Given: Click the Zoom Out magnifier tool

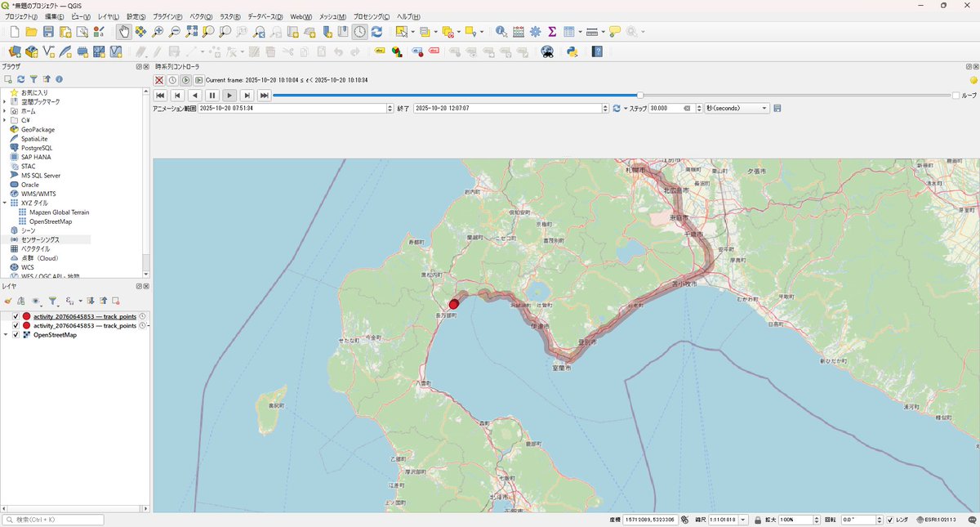Looking at the screenshot, I should [x=174, y=32].
